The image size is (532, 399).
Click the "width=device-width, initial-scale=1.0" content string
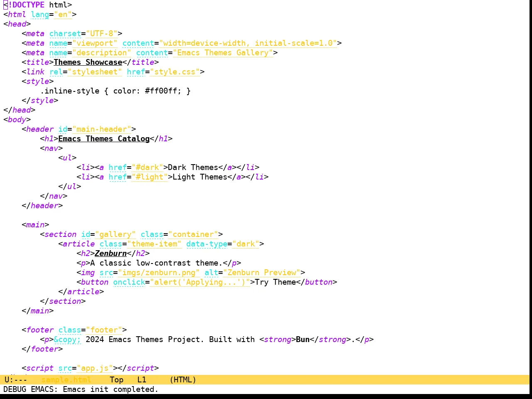tap(248, 43)
